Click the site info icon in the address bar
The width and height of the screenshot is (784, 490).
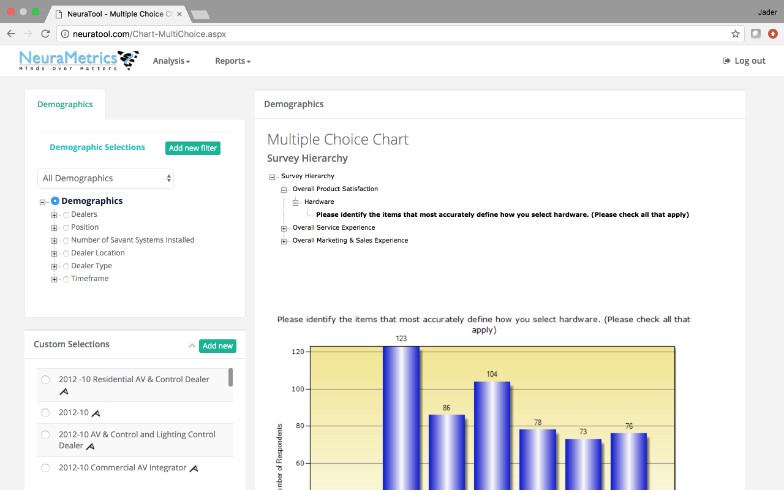pos(64,34)
